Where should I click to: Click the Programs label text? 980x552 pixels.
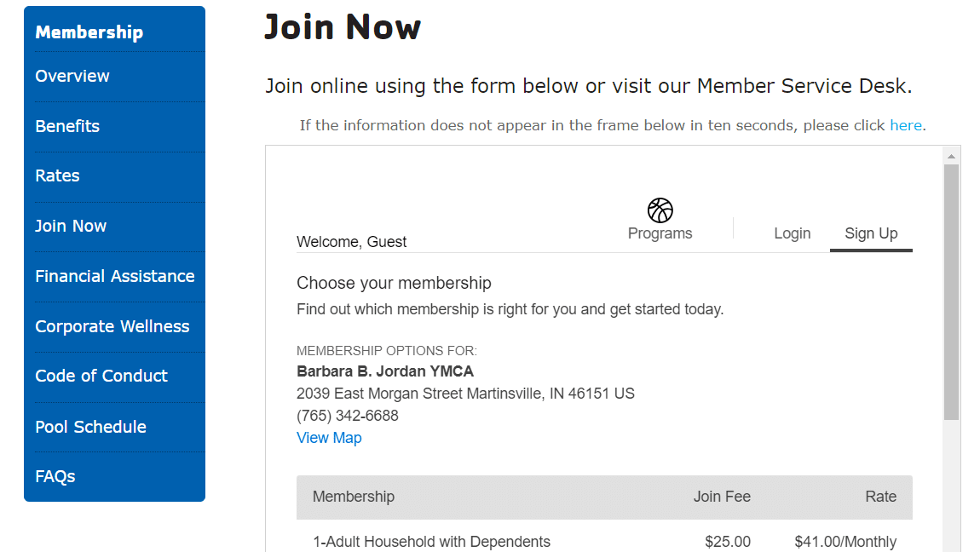click(x=660, y=233)
